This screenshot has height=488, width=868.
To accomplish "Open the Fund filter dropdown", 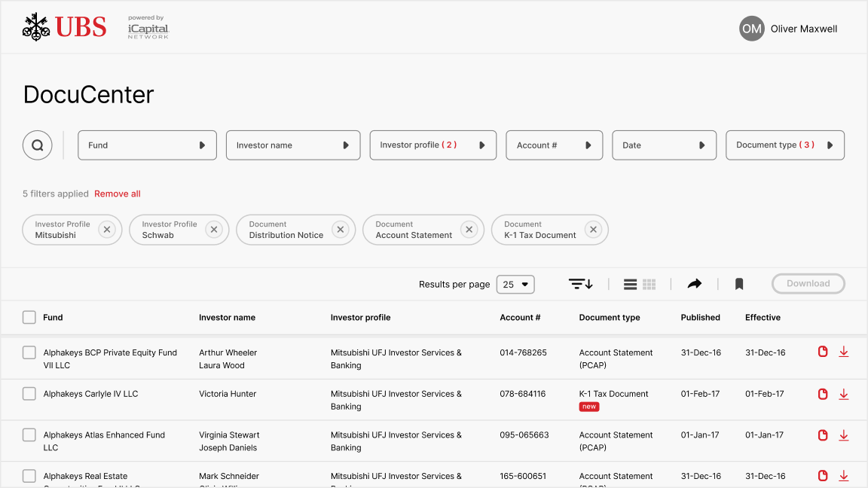I will [x=147, y=145].
